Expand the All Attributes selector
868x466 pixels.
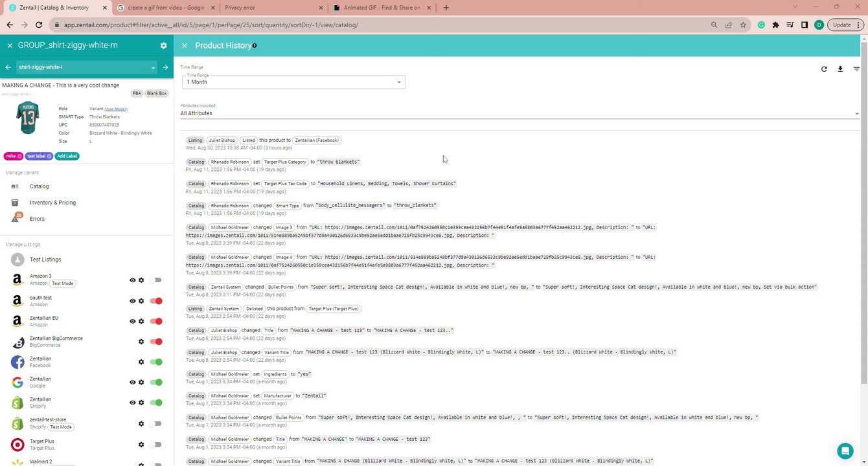520,113
